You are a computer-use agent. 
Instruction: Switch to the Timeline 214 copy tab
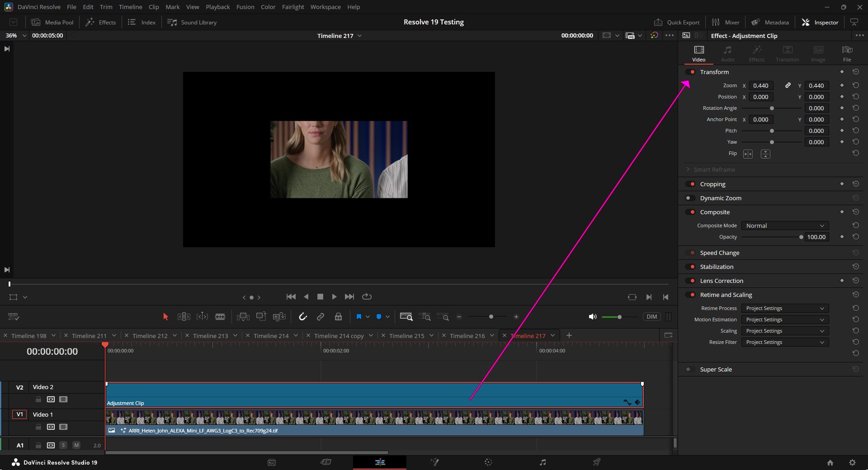339,336
